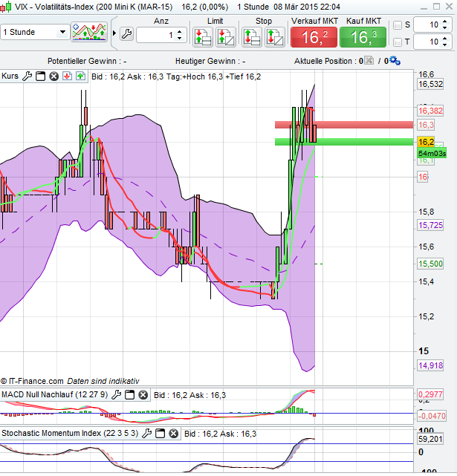
Task: Increase S value with up arrow
Action: coord(445,22)
